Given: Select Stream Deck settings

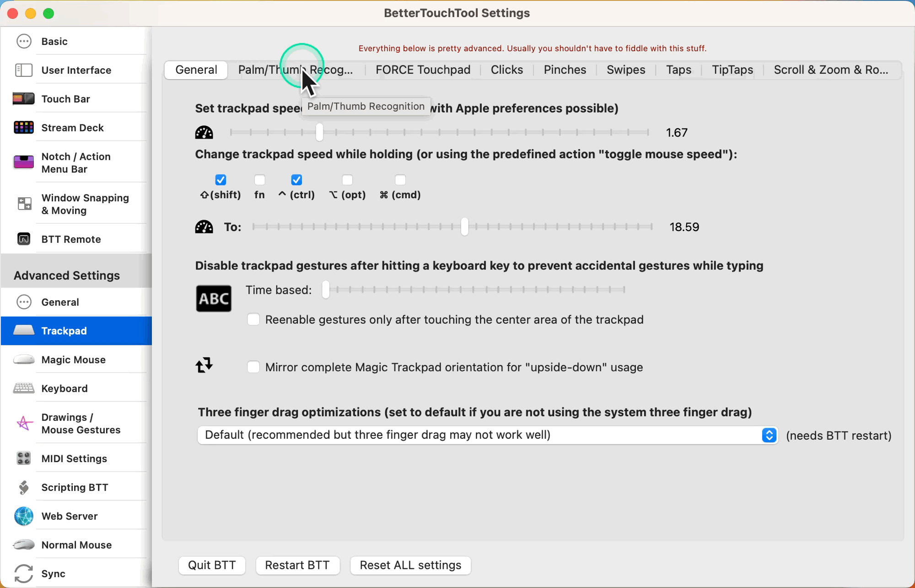Looking at the screenshot, I should coord(73,127).
